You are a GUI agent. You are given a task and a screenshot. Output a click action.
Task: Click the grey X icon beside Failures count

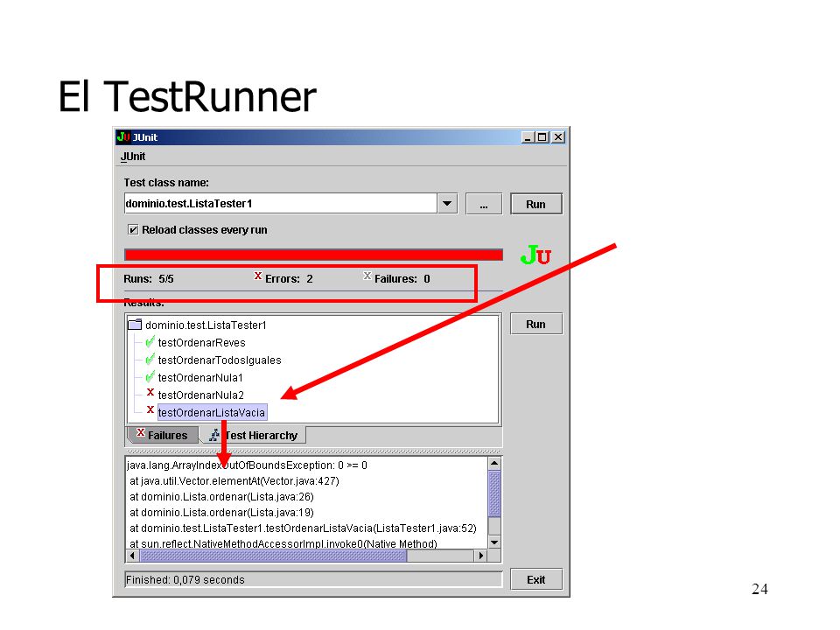367,276
